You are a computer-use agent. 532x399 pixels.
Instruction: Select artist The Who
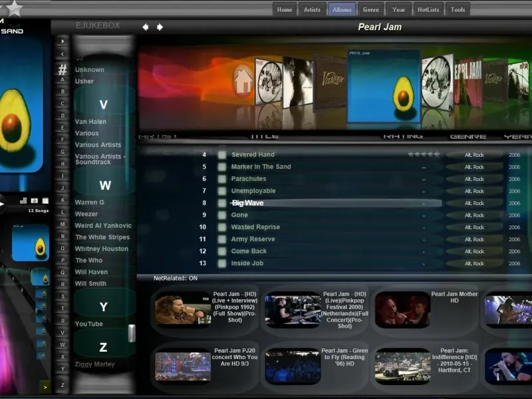pos(88,260)
